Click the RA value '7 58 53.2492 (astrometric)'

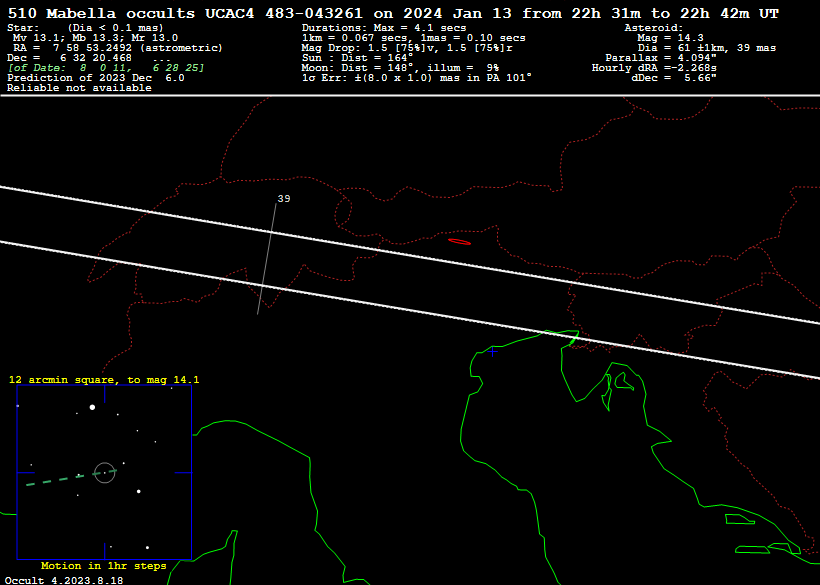coord(138,48)
